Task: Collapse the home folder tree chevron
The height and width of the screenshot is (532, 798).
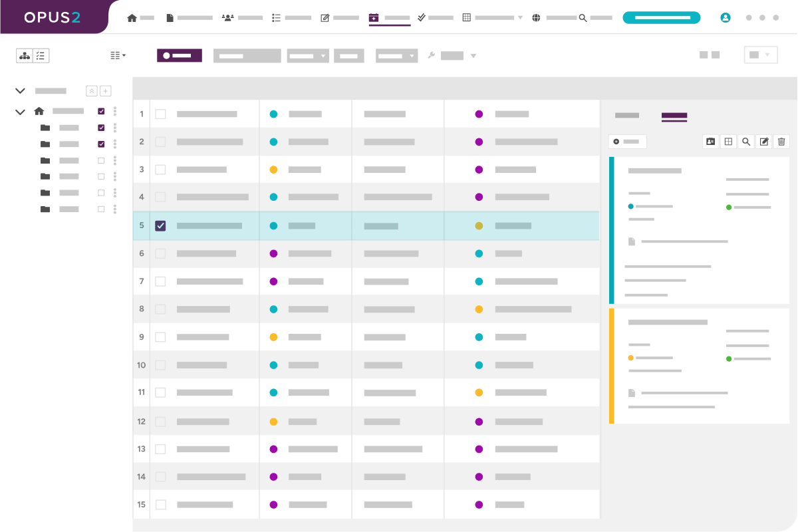Action: tap(20, 112)
